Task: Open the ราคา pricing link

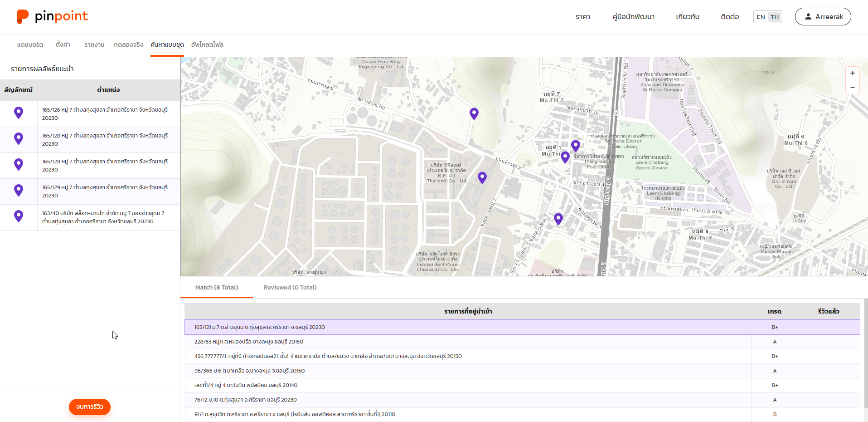Action: 582,17
